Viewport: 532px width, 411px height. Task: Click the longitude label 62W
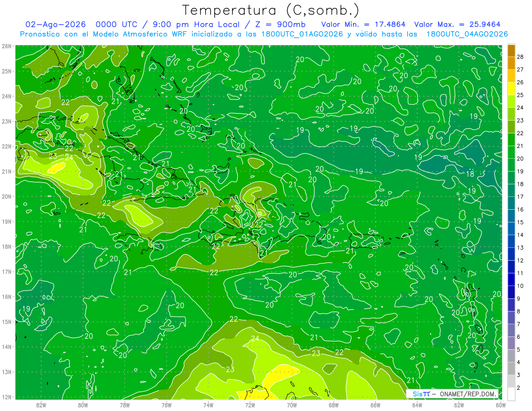coord(458,405)
